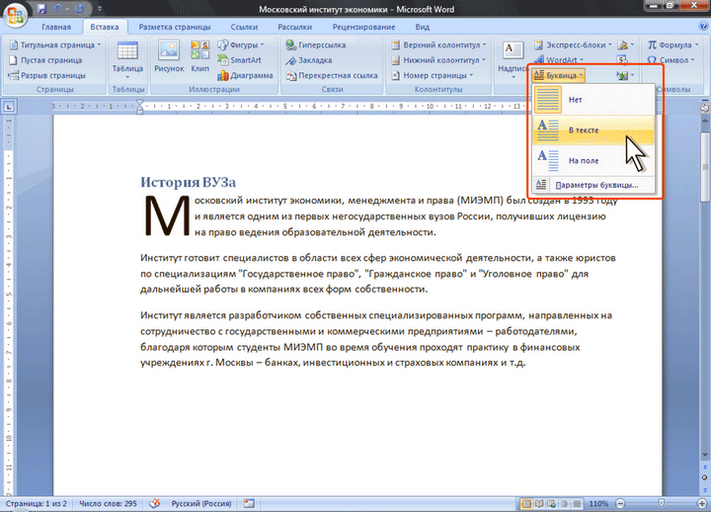
Task: Click the zoom slider handle
Action: pos(662,503)
